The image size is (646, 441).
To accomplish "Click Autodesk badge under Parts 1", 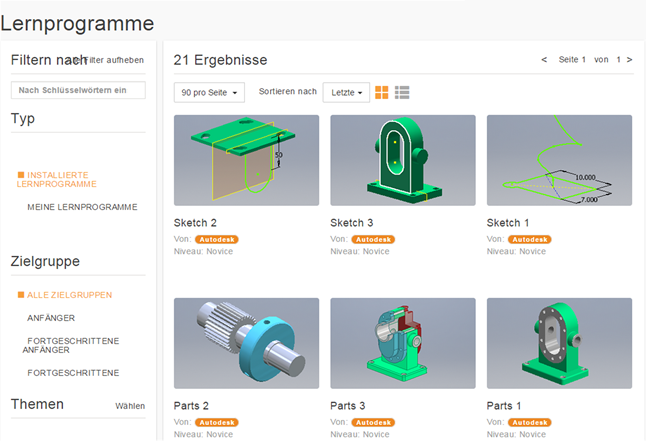I will pos(530,422).
